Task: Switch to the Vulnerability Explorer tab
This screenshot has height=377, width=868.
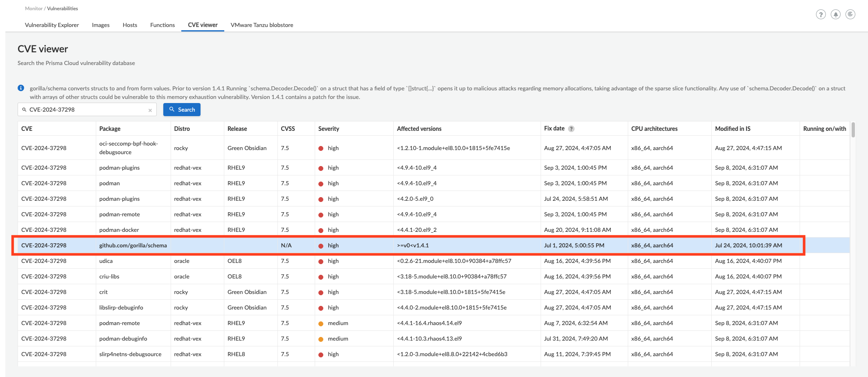Action: click(x=52, y=25)
